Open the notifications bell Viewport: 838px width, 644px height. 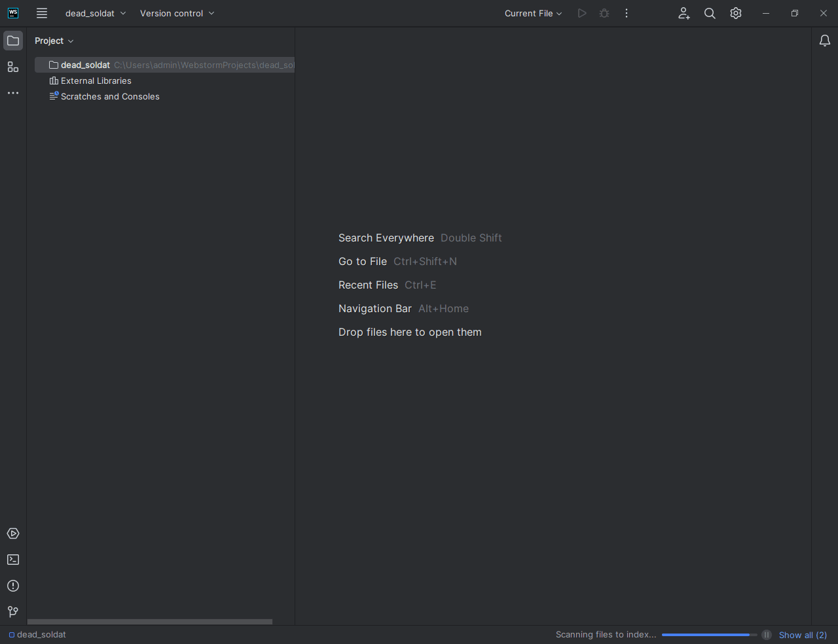coord(825,41)
